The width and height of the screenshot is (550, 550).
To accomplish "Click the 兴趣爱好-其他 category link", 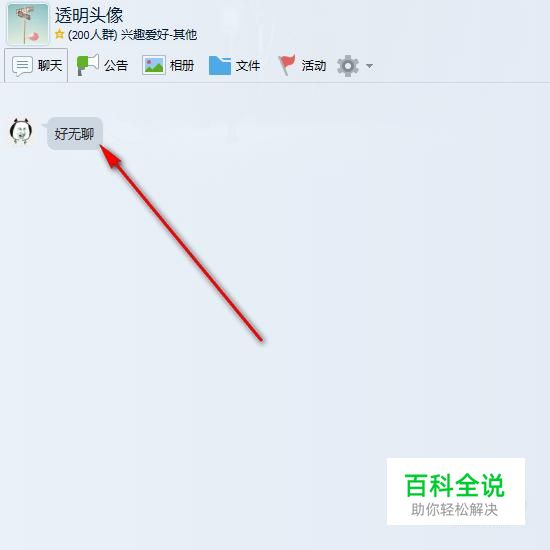I will [x=159, y=35].
